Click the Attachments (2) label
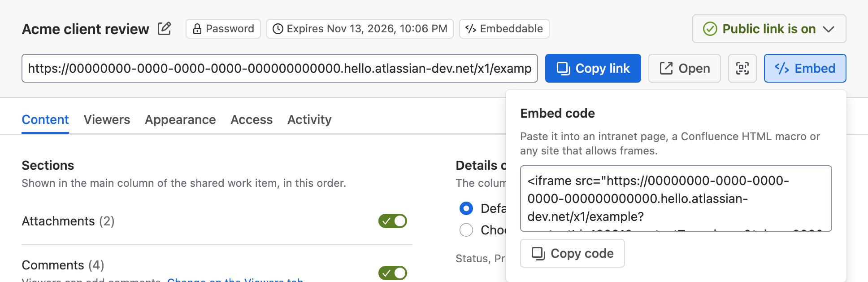This screenshot has width=868, height=282. [68, 221]
